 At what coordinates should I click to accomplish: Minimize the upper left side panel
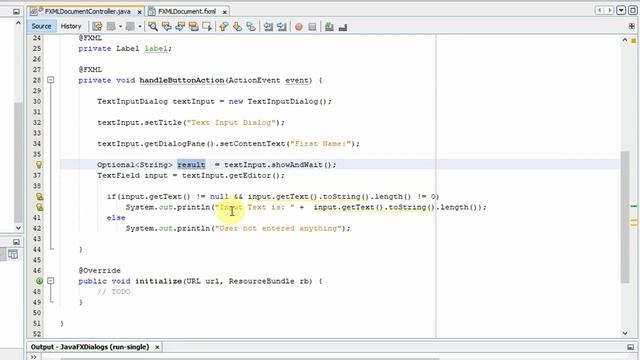coord(16,11)
